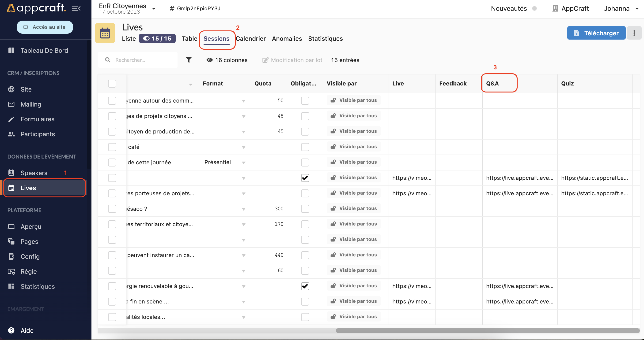644x340 pixels.
Task: Open Format dropdown in Présentiel row
Action: pyautogui.click(x=243, y=163)
